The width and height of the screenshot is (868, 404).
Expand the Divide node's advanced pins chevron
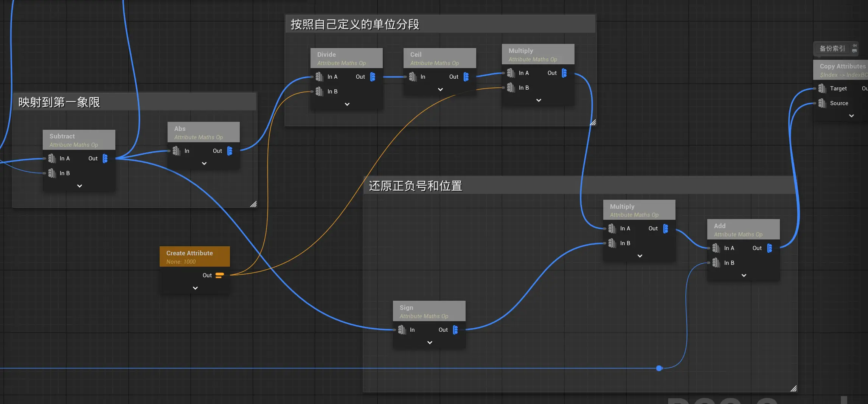(347, 104)
